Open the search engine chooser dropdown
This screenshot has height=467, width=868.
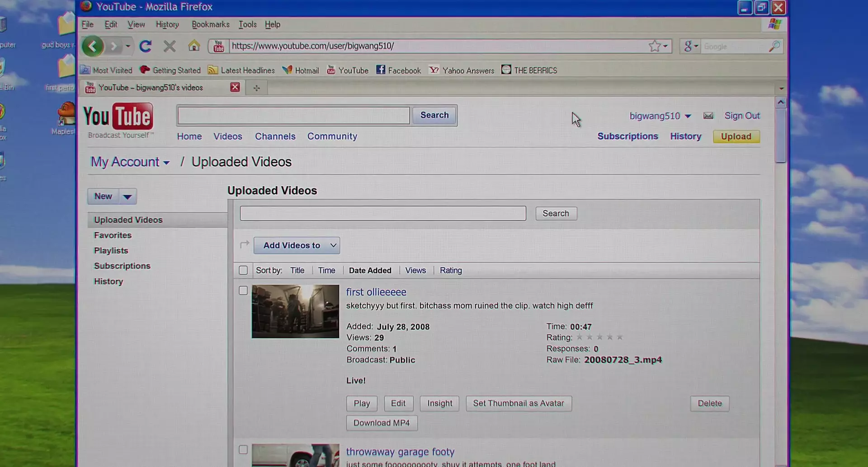[x=696, y=46]
